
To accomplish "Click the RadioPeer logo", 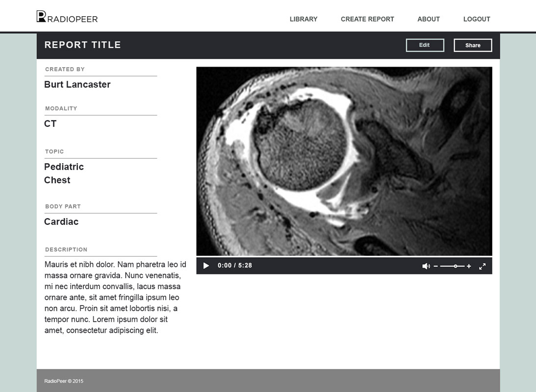I will tap(67, 17).
